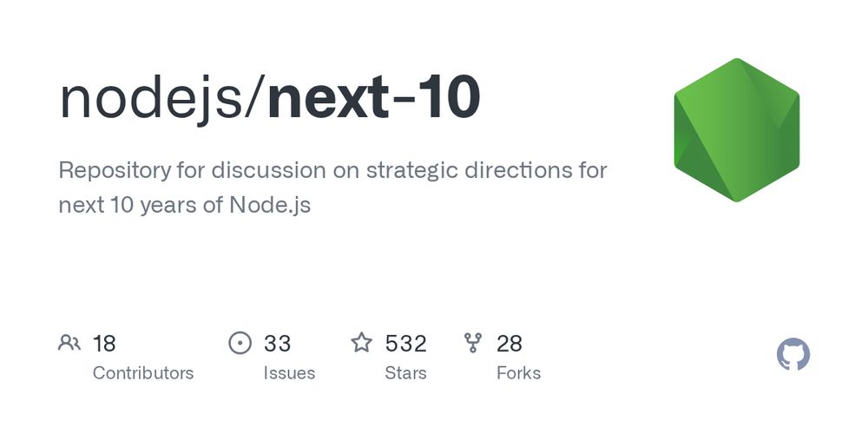Click the Contributors people icon
The height and width of the screenshot is (434, 868).
pyautogui.click(x=69, y=343)
